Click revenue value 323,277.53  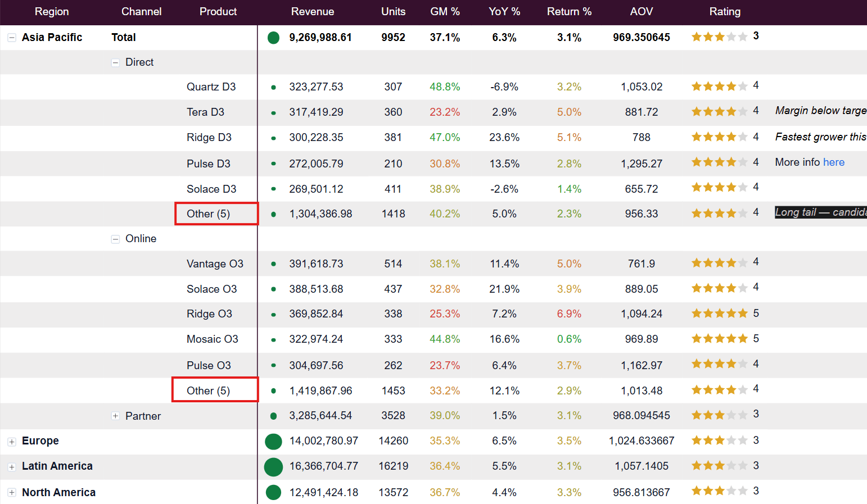point(316,87)
